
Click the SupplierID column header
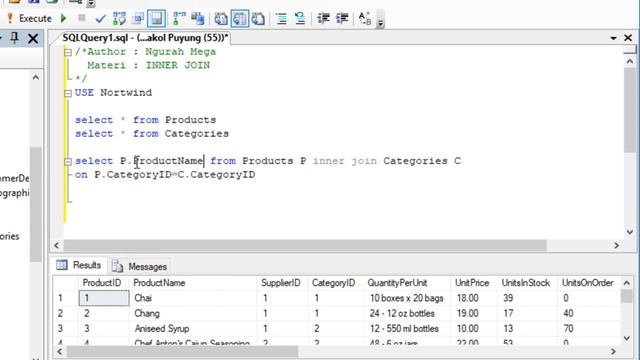click(282, 283)
